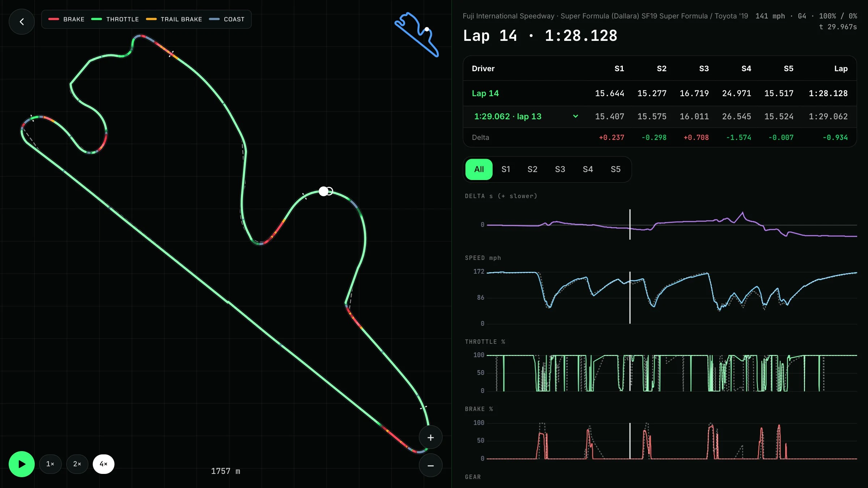Screen dimensions: 868x488
Task: Open the S5 sector tab
Action: coord(616,169)
